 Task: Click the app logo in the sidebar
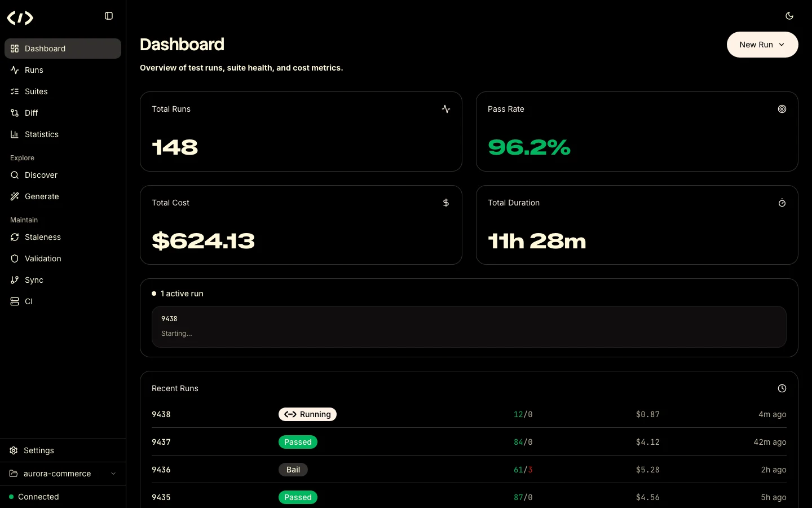click(20, 17)
